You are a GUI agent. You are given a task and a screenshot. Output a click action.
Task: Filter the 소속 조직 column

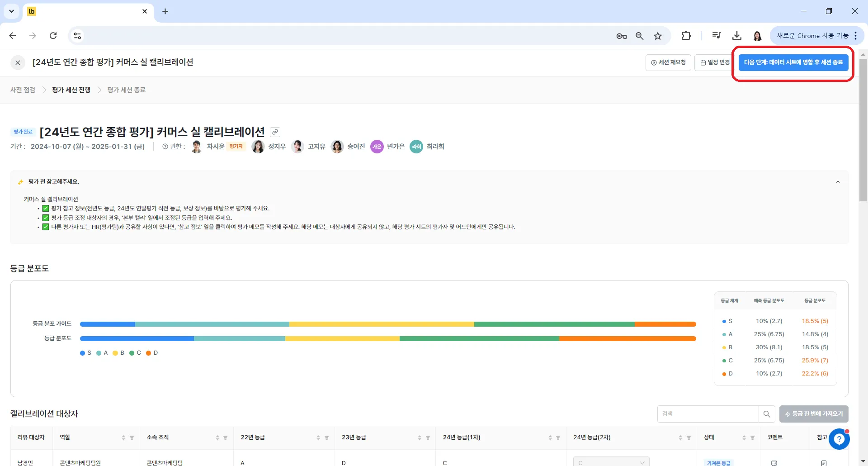pos(226,437)
